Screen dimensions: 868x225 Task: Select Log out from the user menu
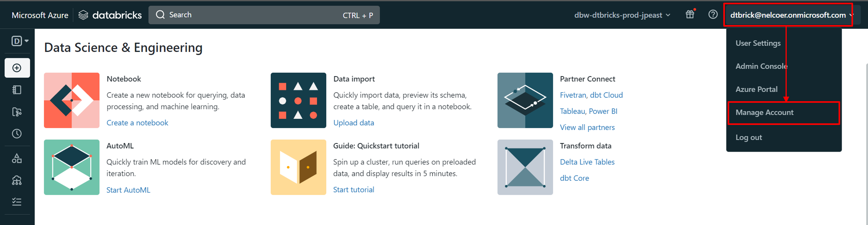[x=748, y=138]
